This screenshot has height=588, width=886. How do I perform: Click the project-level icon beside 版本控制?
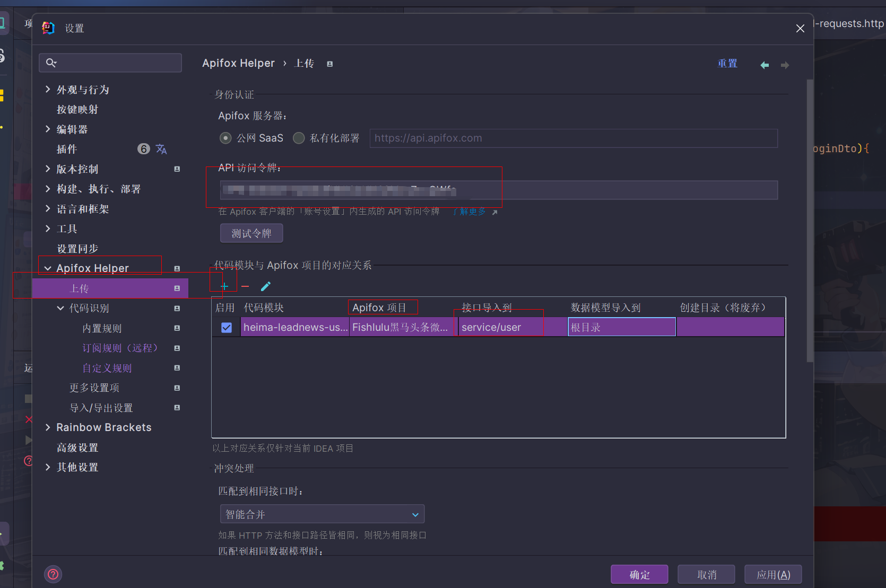[177, 169]
